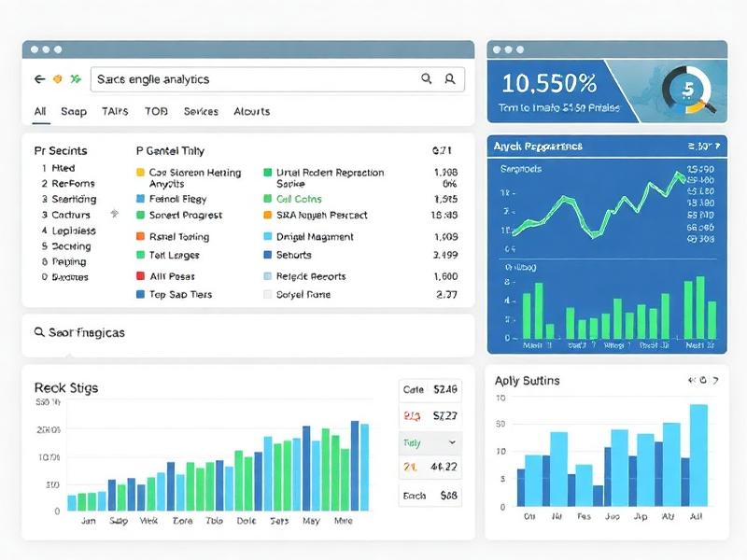Open the green Gel Cotns link
Viewport: 747px width, 560px height.
point(299,199)
